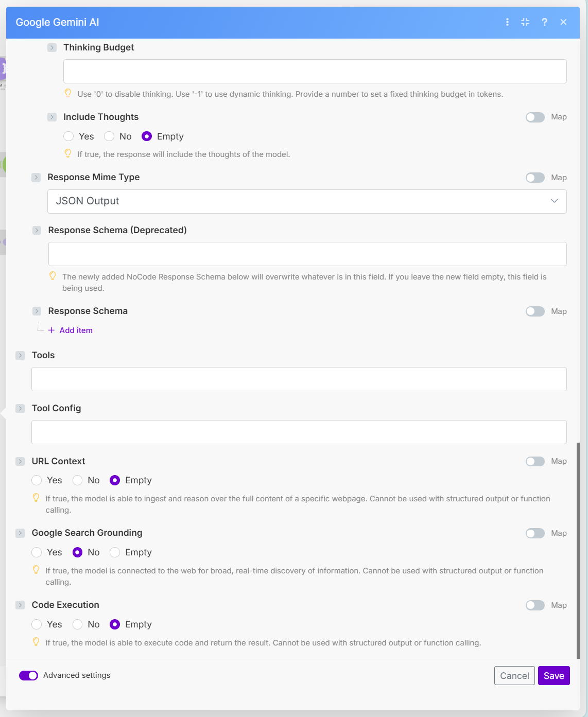Expand the Tools field chevron
The image size is (588, 717).
(20, 356)
